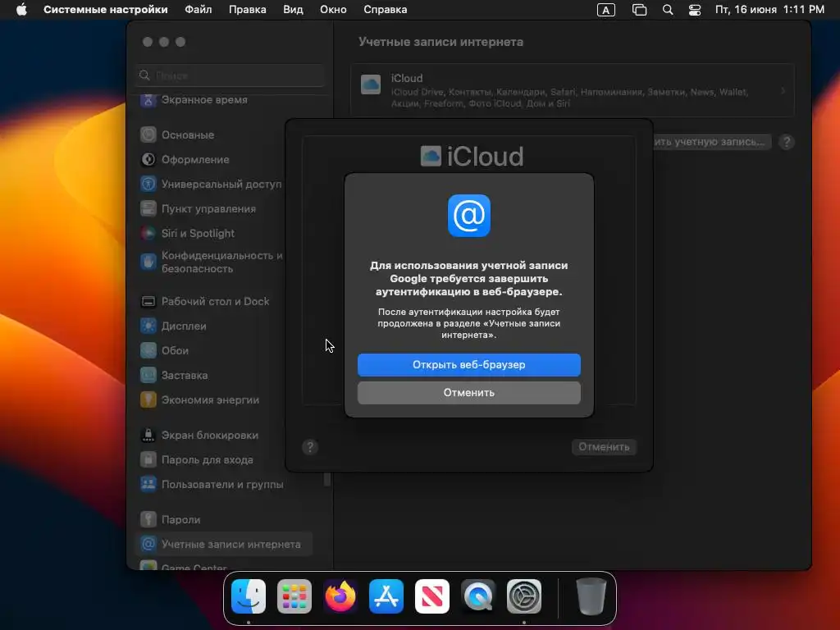
Task: Add an account via the partly hidden button
Action: [712, 142]
